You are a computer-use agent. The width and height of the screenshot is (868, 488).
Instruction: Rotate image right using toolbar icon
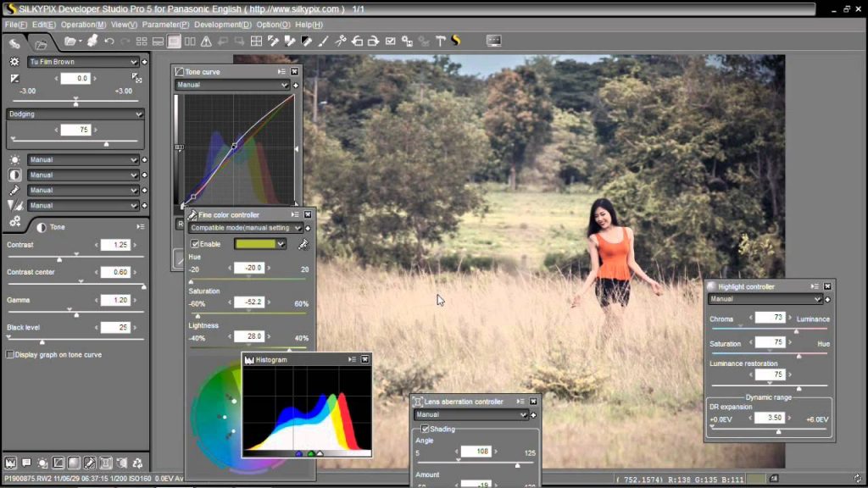[x=373, y=41]
